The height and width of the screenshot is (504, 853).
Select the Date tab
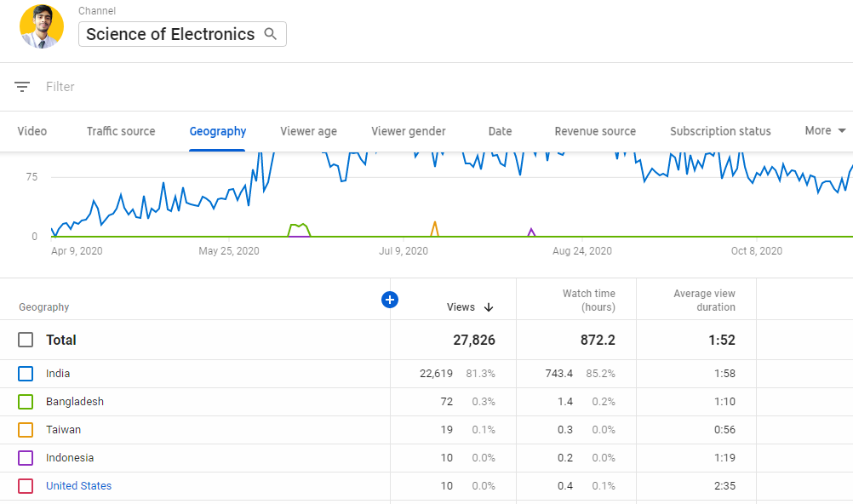(x=500, y=131)
